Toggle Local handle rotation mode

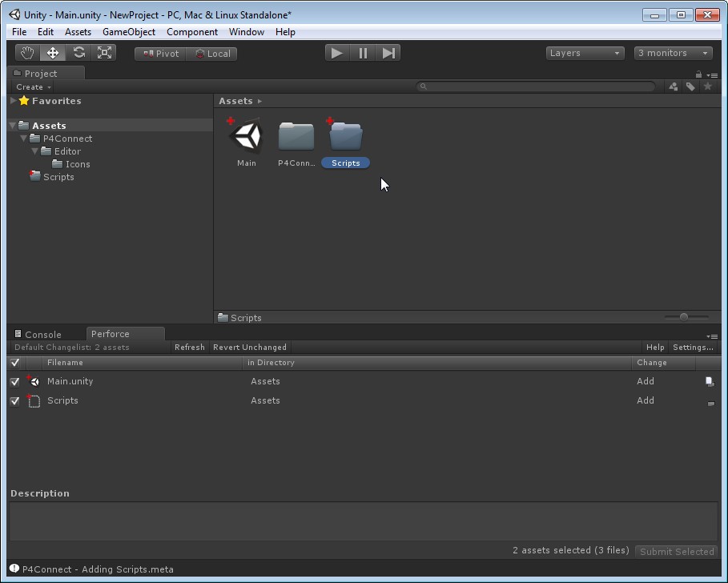[x=211, y=54]
